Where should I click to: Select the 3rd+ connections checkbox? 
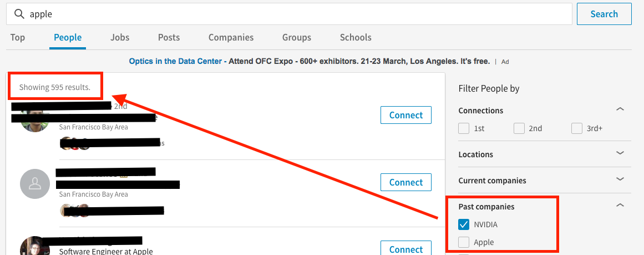577,128
